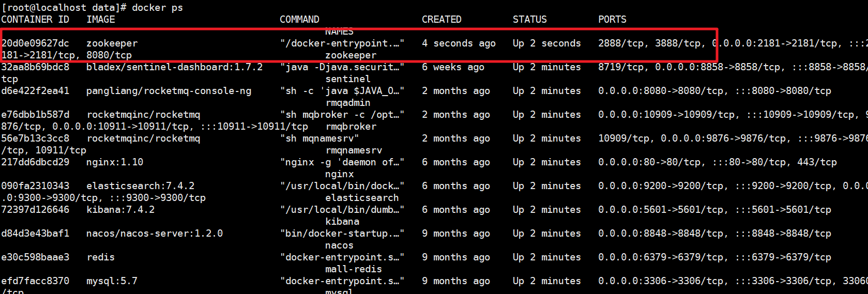Click container ID d6e422f2ea41

tap(35, 91)
